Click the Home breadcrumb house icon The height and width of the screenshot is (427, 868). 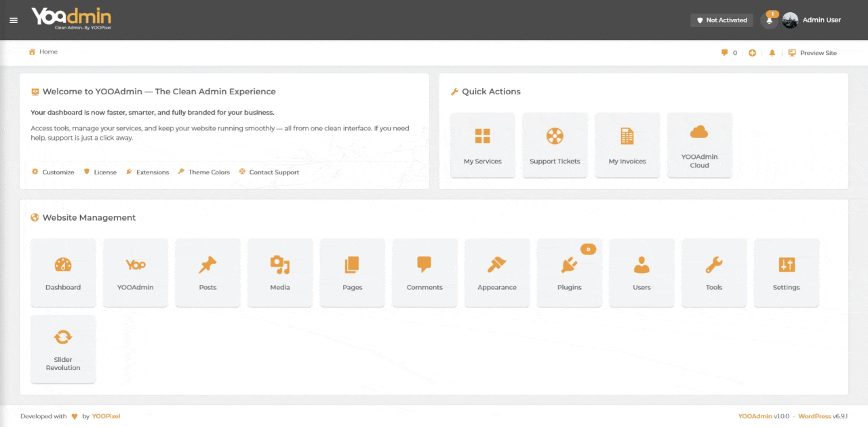[x=32, y=52]
